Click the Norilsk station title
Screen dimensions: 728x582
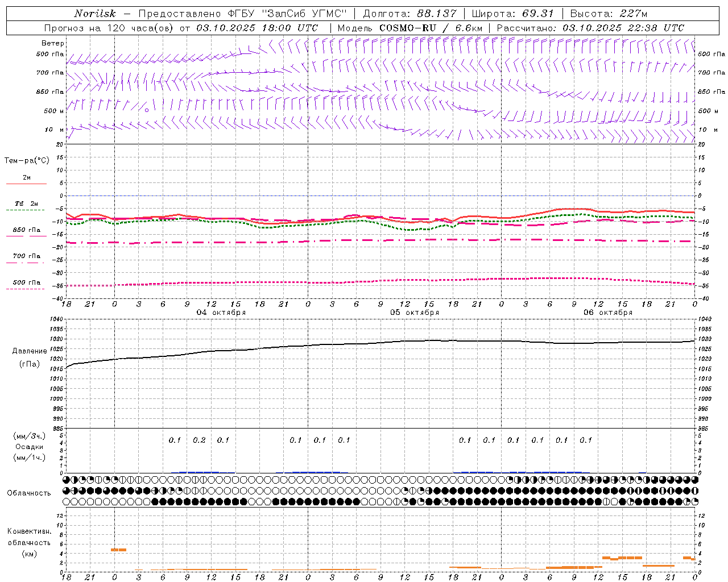coord(94,14)
